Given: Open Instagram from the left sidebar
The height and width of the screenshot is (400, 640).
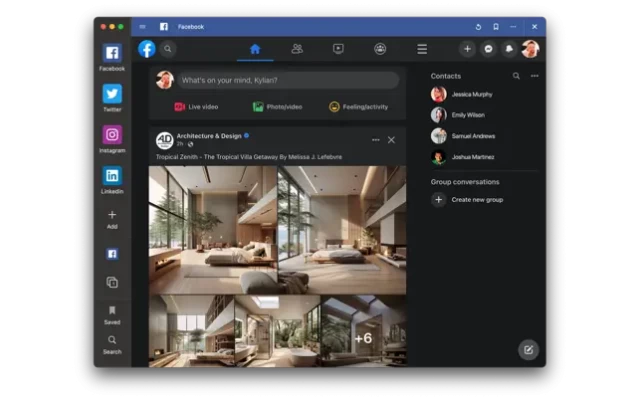Looking at the screenshot, I should (112, 135).
